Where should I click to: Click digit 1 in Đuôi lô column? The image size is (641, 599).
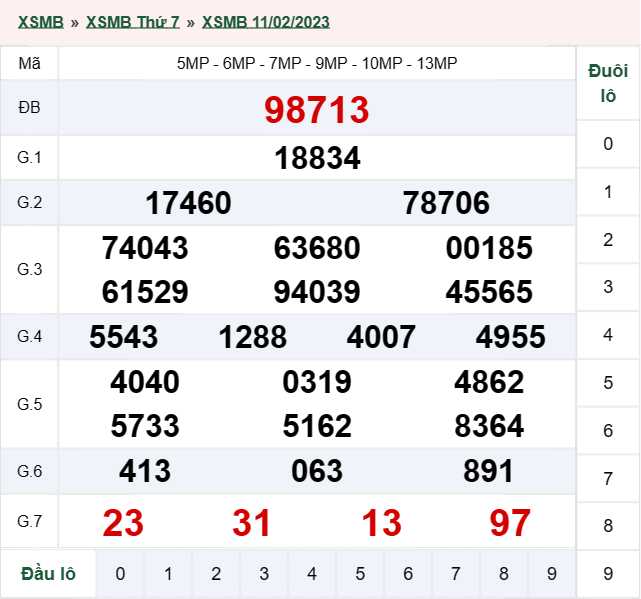pyautogui.click(x=608, y=192)
